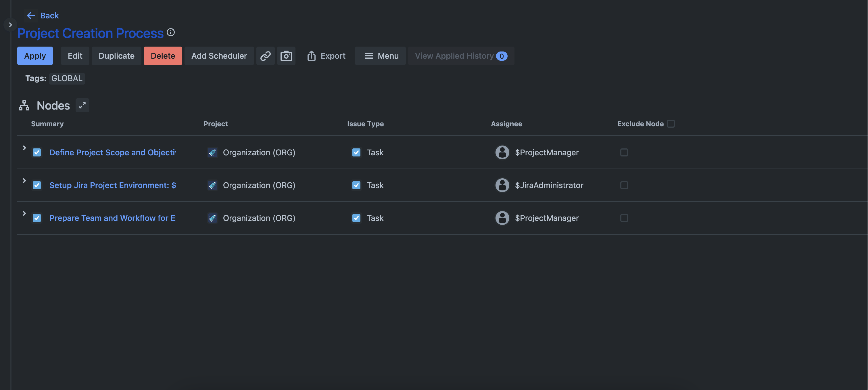Click the info icon beside the title
This screenshot has width=868, height=390.
[x=171, y=32]
